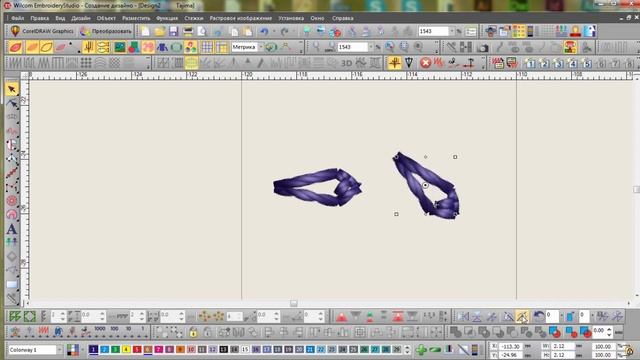Click the X position field -113.30
This screenshot has width=640, height=360.
pyautogui.click(x=511, y=346)
